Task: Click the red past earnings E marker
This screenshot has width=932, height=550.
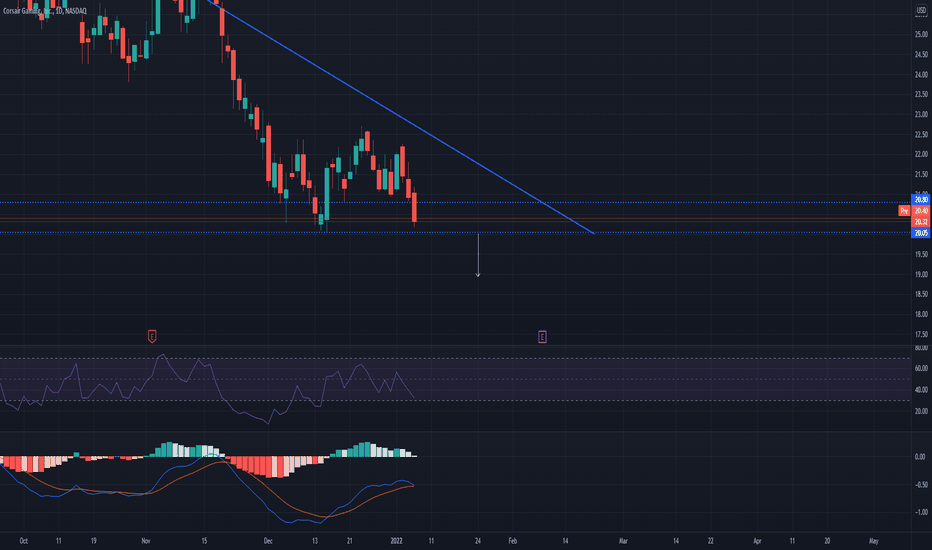Action: 152,337
